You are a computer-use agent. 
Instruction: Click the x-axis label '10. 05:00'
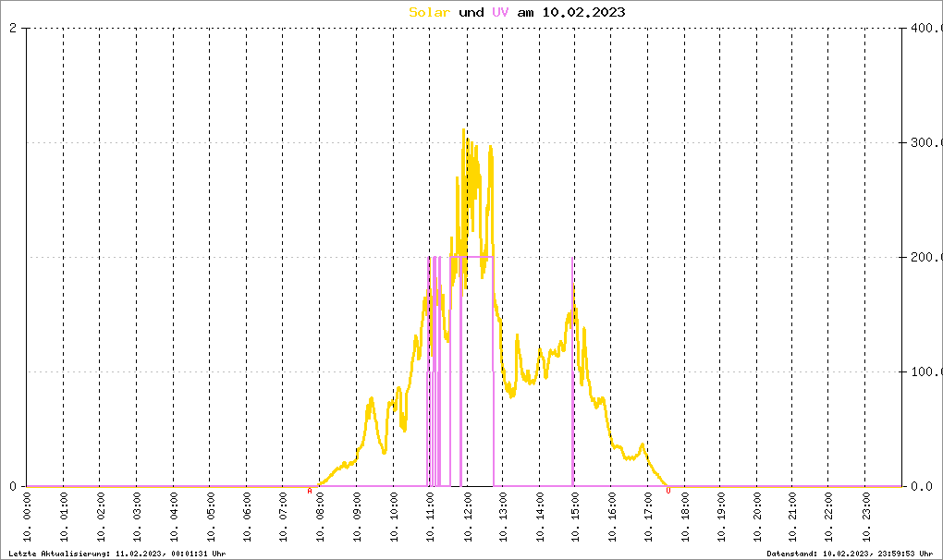210,517
